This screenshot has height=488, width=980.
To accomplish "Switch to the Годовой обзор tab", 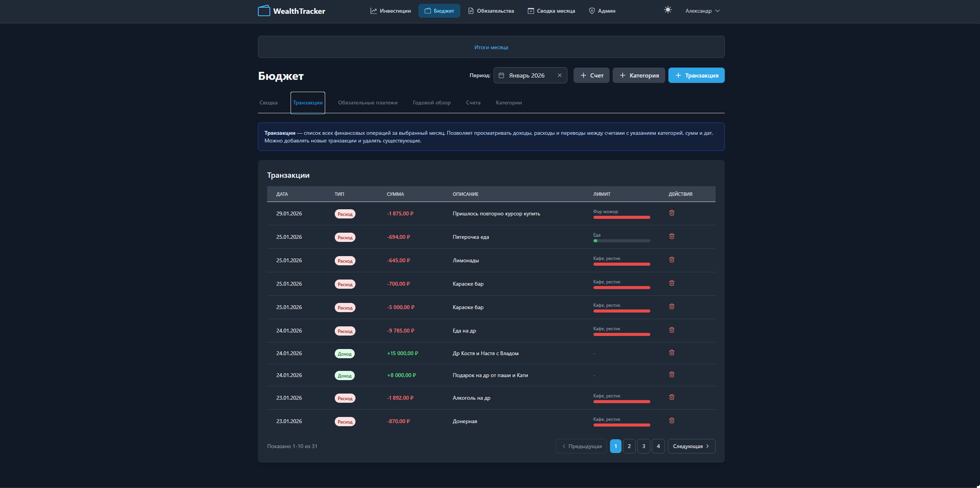I will click(x=431, y=103).
